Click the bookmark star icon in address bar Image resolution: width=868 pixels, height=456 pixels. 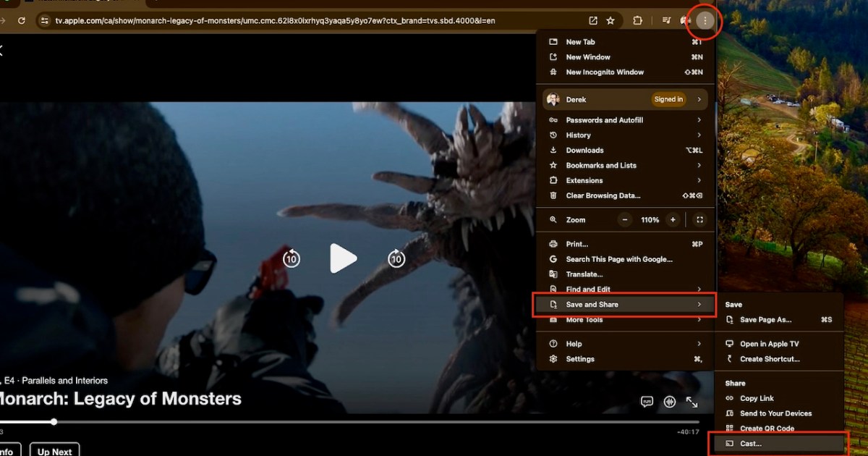[610, 21]
